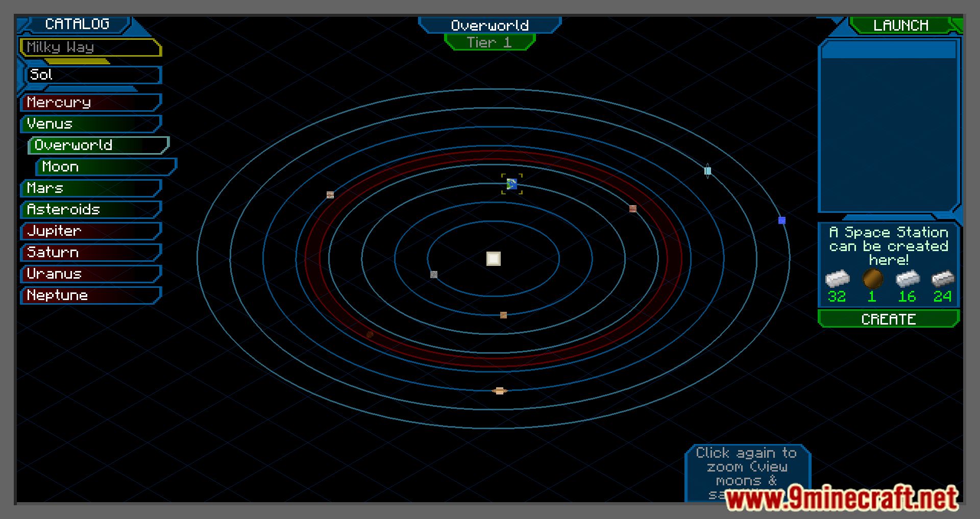Choose Asteroids from the catalog list
The image size is (980, 519).
tap(91, 210)
